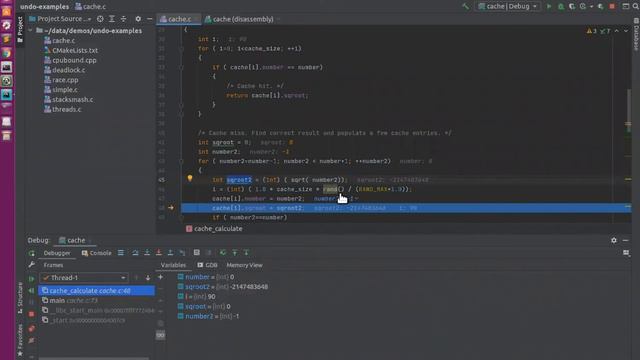Viewport: 640px width, 360px height.
Task: Click red Stop icon in Debug sidebar
Action: click(x=31, y=314)
